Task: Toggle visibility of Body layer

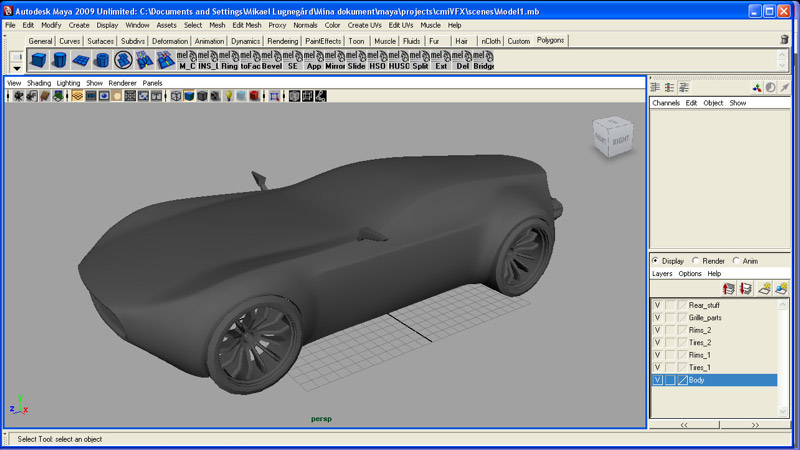Action: pyautogui.click(x=657, y=380)
